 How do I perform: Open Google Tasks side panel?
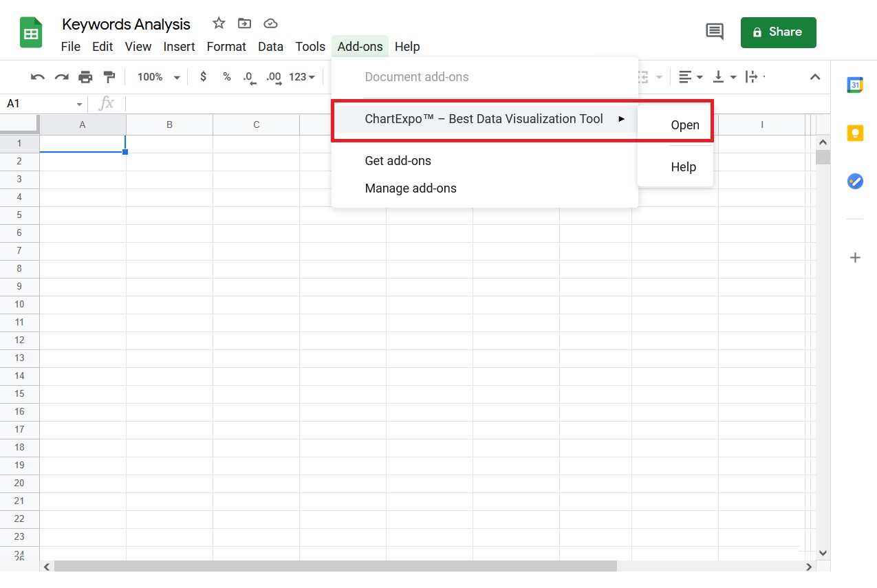[x=855, y=182]
